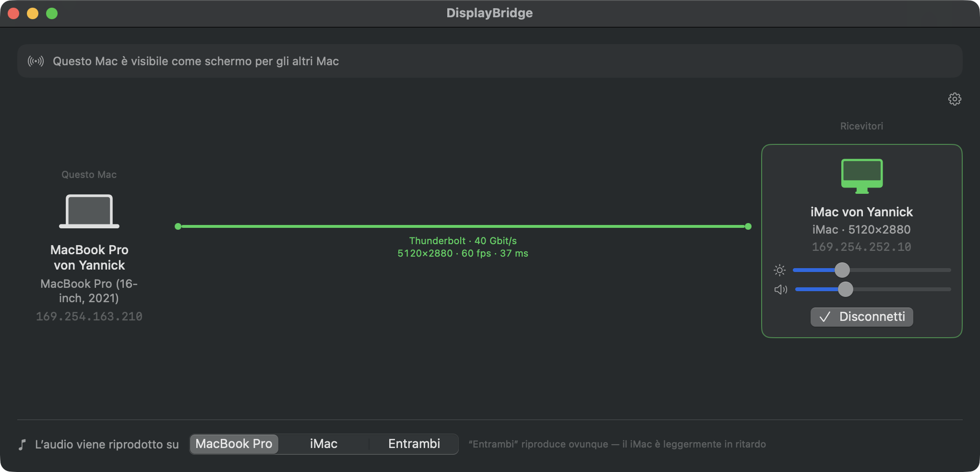Screen dimensions: 980x472
Task: Select the MacBook Pro laptop icon
Action: point(89,211)
